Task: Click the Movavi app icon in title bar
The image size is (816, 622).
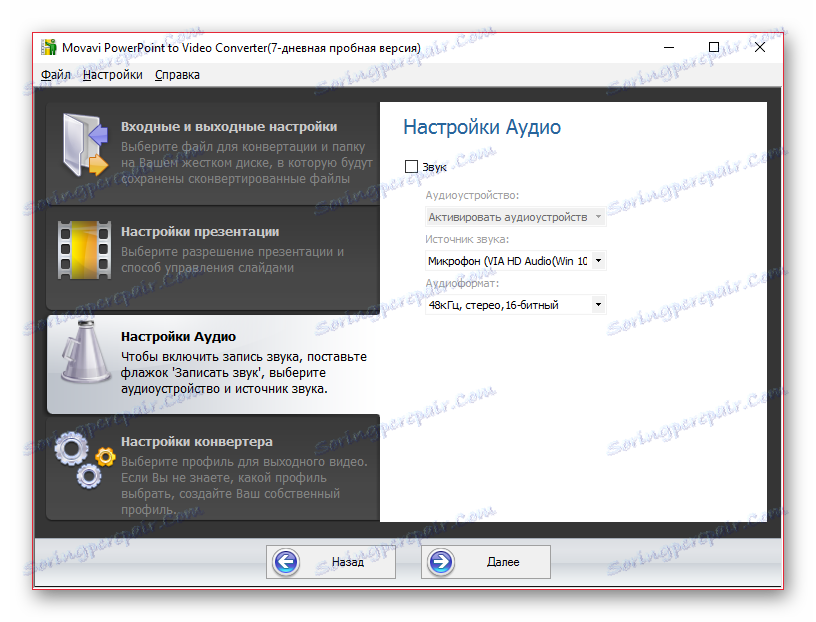Action: coord(49,47)
